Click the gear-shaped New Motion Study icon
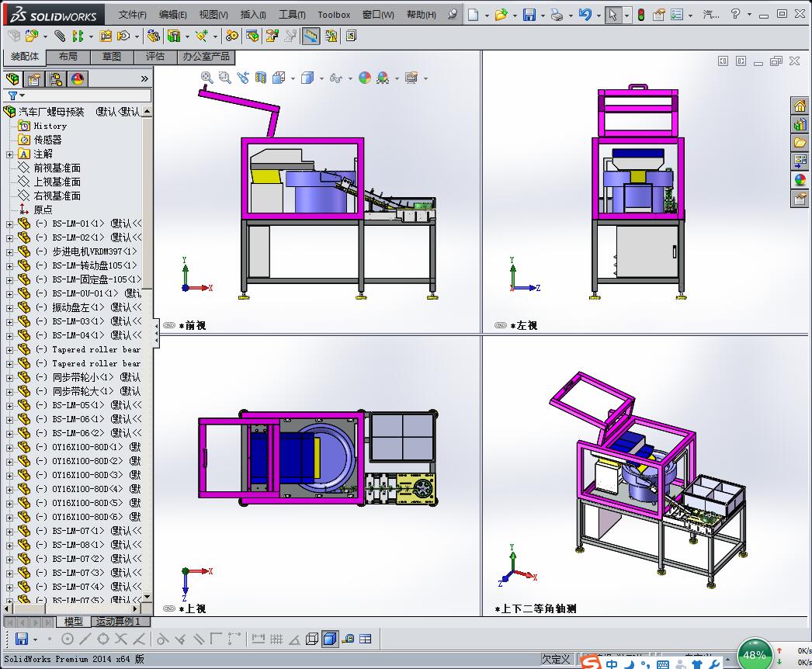This screenshot has width=812, height=669. [232, 36]
